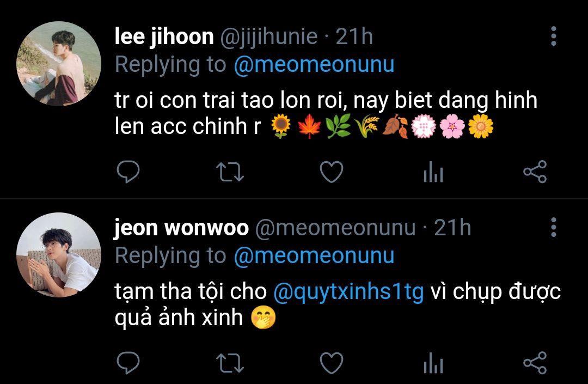
Task: Reply to jeon wonwoo's tweet
Action: [x=128, y=363]
